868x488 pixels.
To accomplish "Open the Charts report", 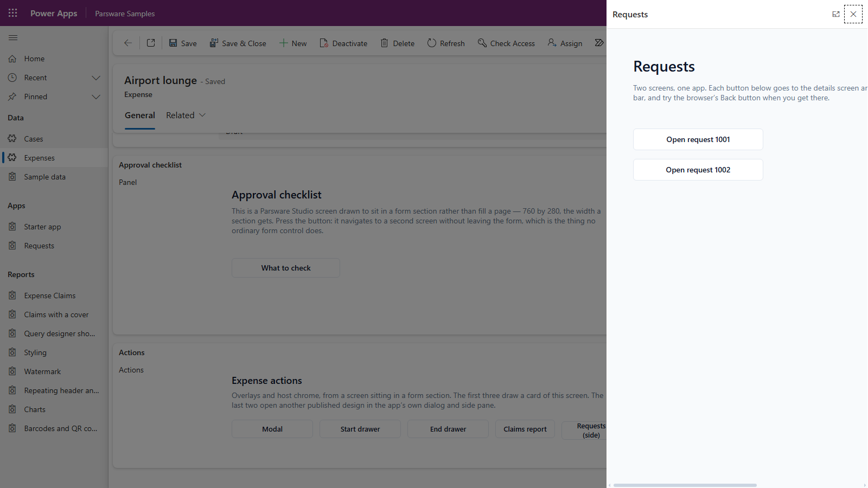I will coord(54,409).
